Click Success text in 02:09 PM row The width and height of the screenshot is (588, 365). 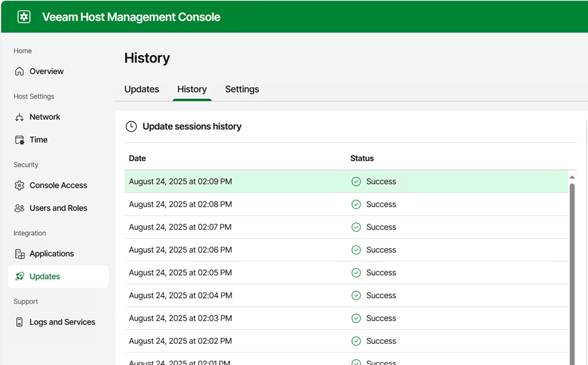point(381,181)
